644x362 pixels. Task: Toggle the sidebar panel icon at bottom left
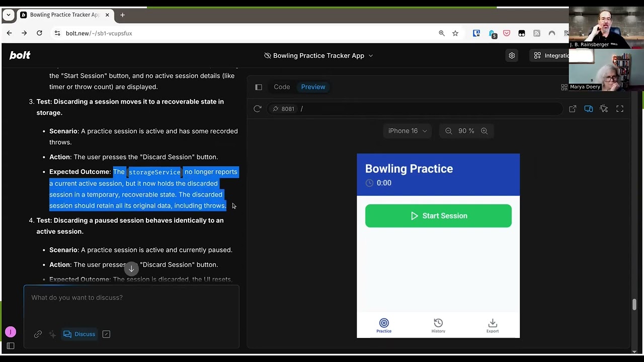[11, 346]
